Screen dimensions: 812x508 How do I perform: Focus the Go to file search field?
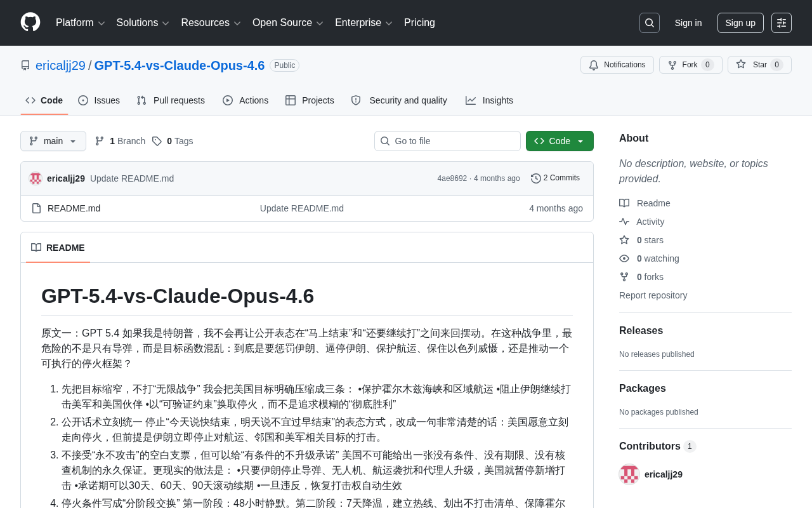[447, 141]
